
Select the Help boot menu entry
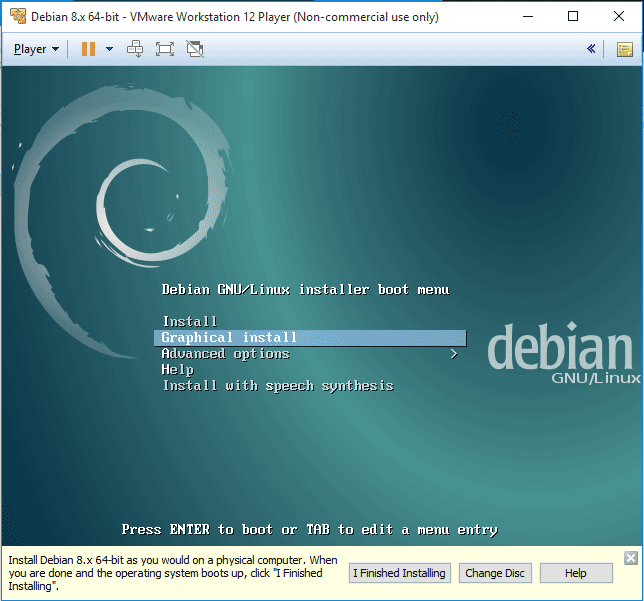coord(178,370)
